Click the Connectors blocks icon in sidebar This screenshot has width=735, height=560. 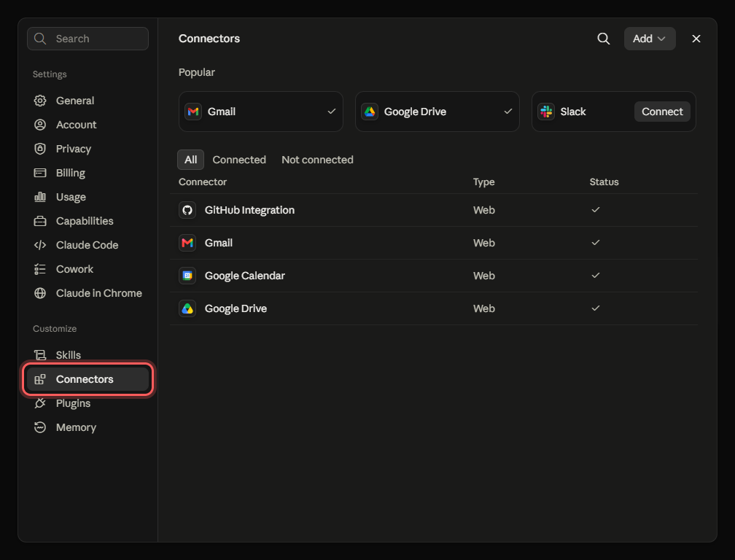pos(40,379)
